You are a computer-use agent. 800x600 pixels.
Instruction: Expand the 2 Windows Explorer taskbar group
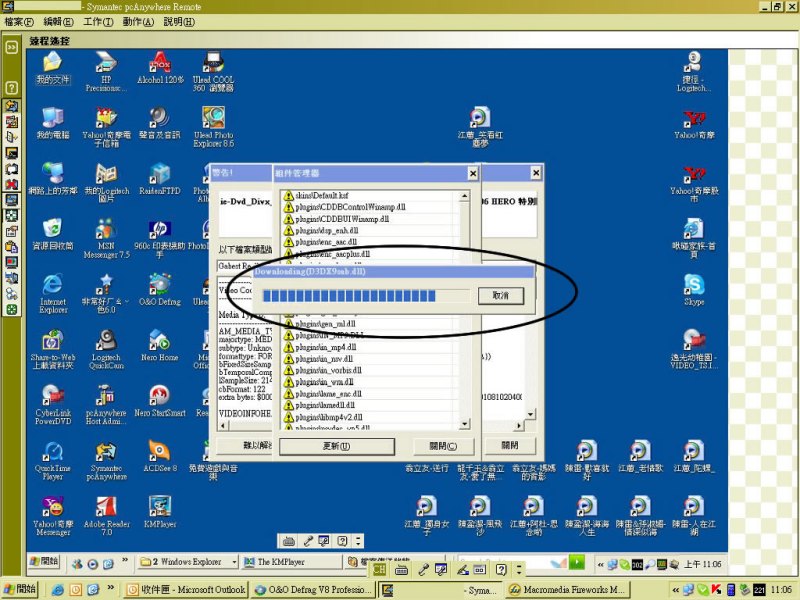point(188,562)
